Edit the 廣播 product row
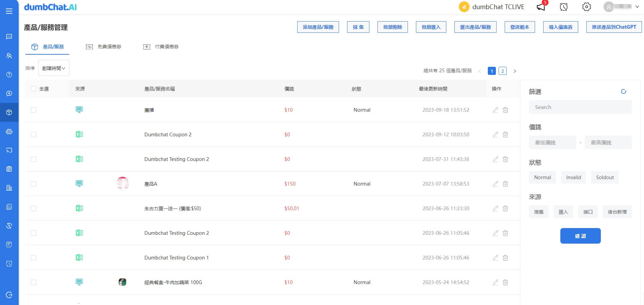644x305 pixels. [x=495, y=110]
